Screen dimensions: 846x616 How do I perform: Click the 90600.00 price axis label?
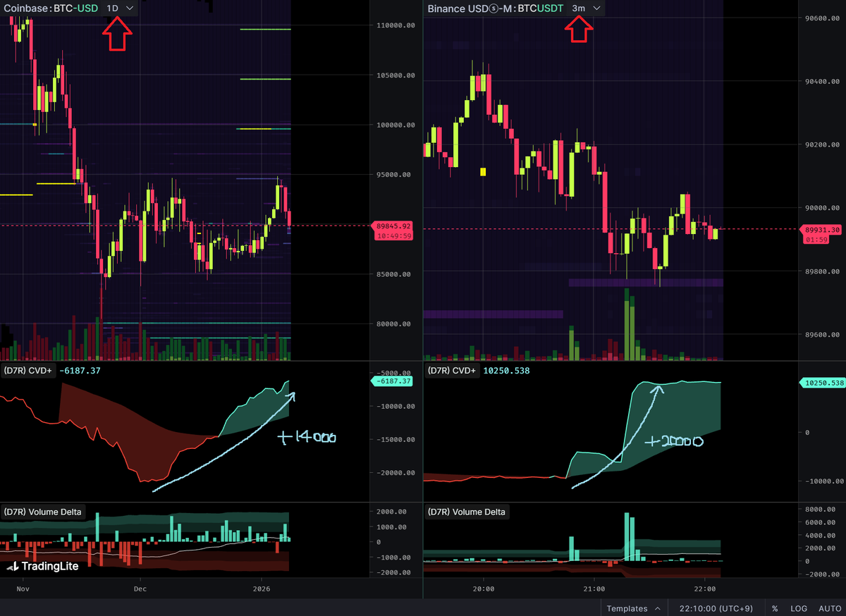point(822,18)
